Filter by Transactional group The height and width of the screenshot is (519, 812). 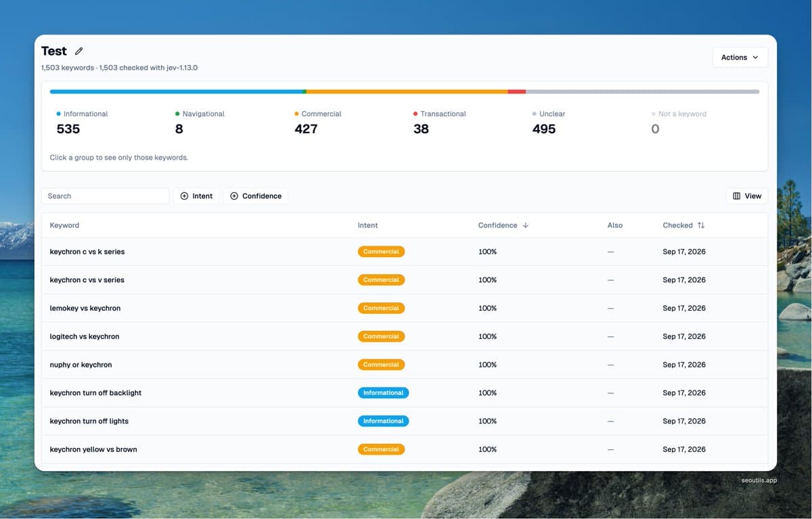click(440, 122)
